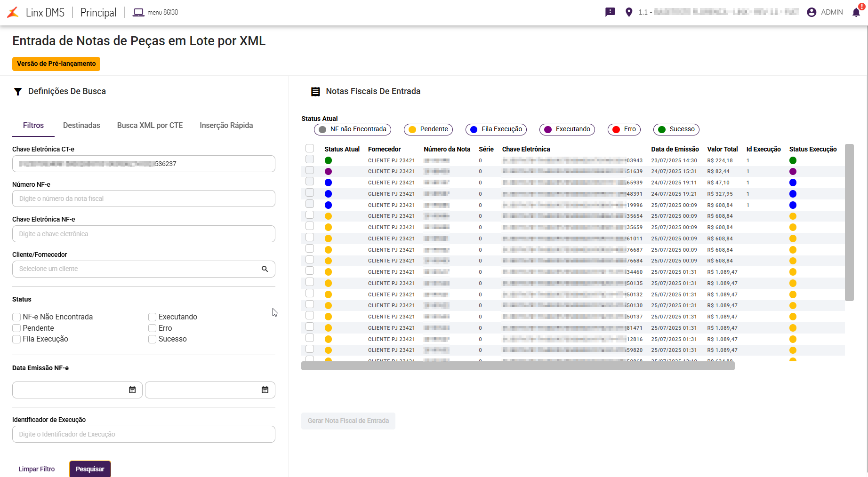Sort by the Data de Emissão column header

[675, 149]
